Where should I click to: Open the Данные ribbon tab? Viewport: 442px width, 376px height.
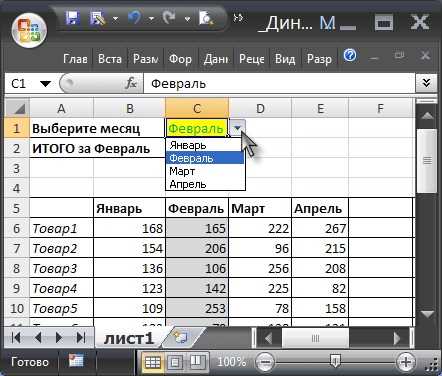point(216,59)
